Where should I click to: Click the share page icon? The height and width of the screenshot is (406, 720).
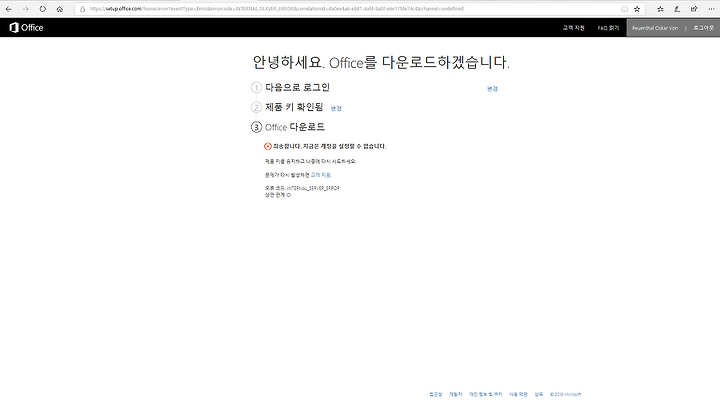coord(694,9)
